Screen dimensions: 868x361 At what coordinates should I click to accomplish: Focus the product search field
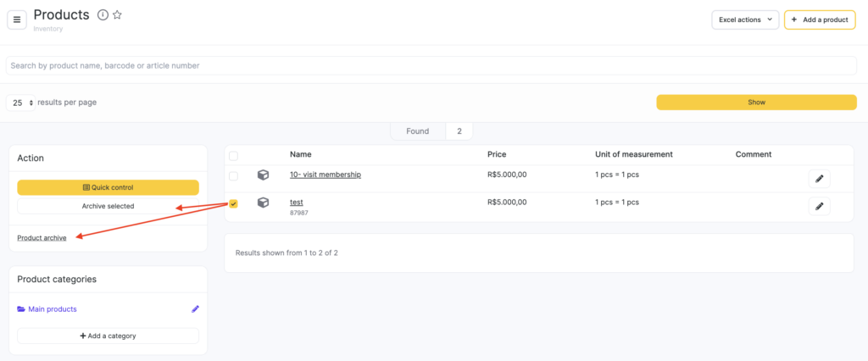(431, 65)
